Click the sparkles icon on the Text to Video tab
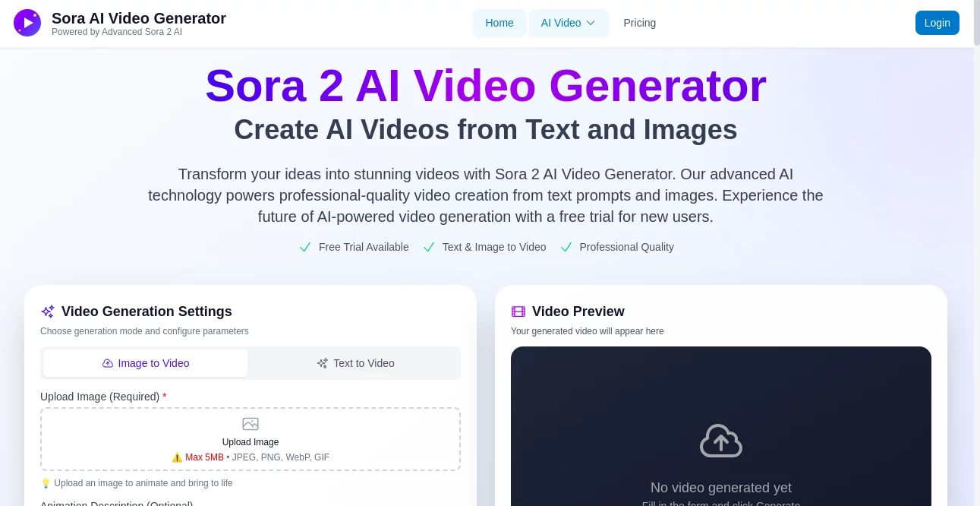 pos(323,363)
